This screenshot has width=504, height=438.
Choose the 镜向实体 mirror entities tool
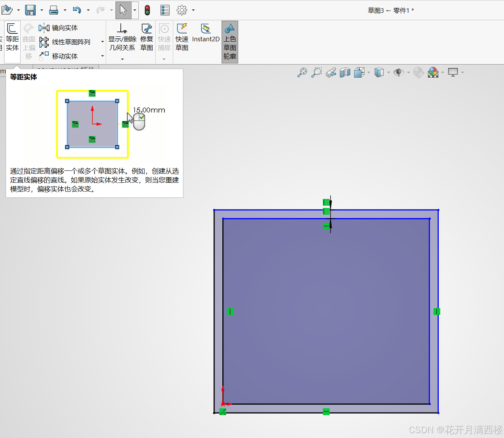(58, 28)
